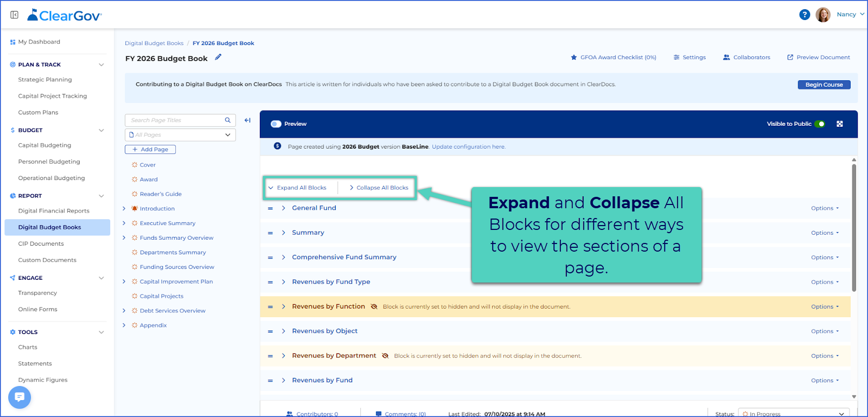The height and width of the screenshot is (417, 868).
Task: Expand the General Fund block chevron
Action: [283, 208]
